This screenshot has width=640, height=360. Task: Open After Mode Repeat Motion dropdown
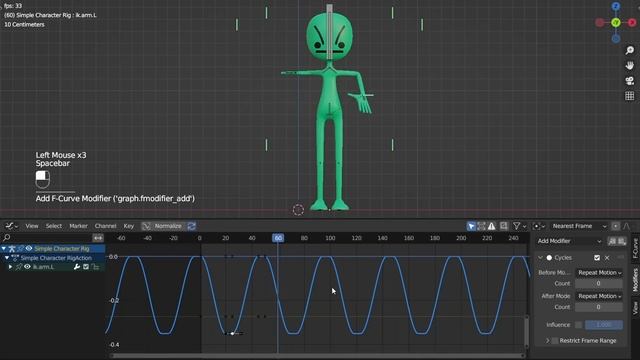[599, 296]
